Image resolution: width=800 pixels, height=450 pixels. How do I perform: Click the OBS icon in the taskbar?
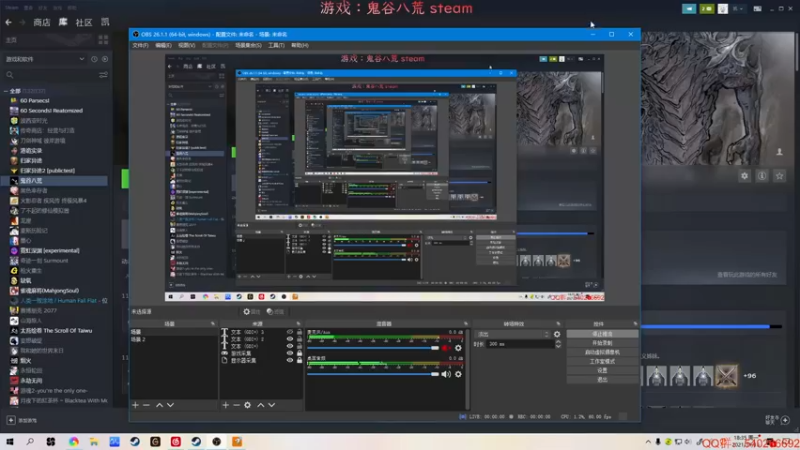click(216, 441)
